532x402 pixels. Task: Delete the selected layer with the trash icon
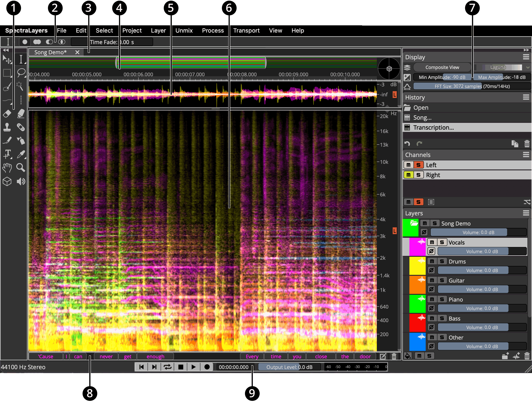(x=527, y=356)
